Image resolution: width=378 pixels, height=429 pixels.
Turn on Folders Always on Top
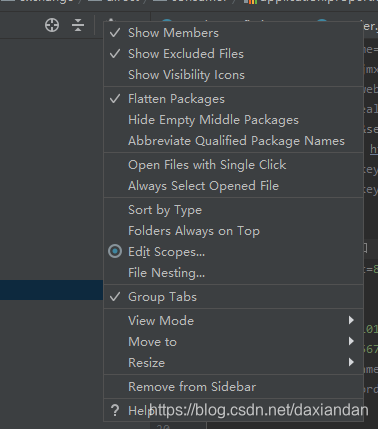tap(233, 231)
